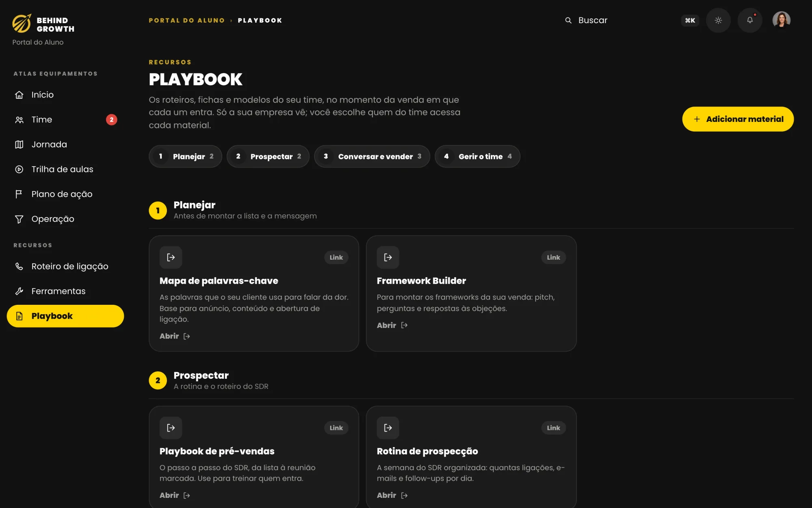
Task: Click the Rotina de prospecção card icon
Action: tap(388, 428)
